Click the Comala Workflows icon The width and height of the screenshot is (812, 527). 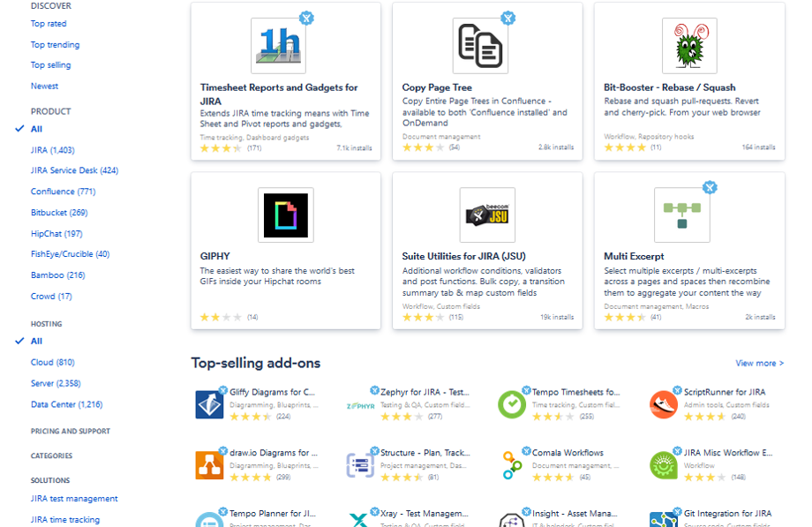512,465
